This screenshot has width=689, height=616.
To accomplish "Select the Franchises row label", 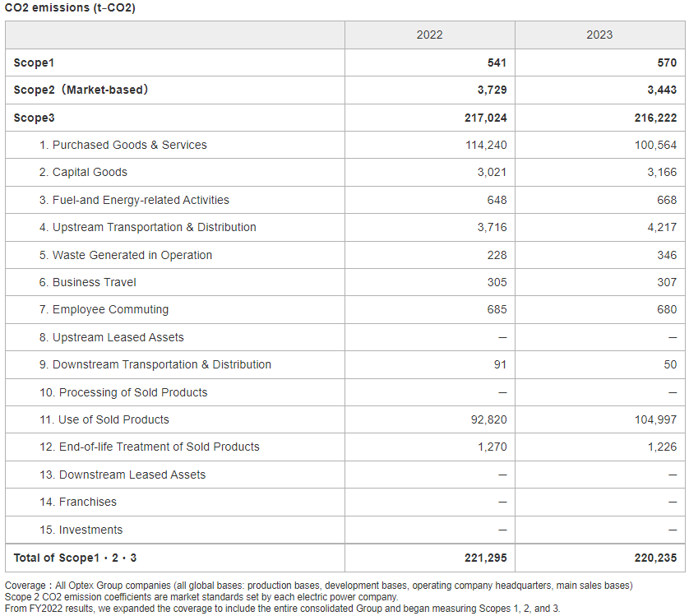I will 78,502.
